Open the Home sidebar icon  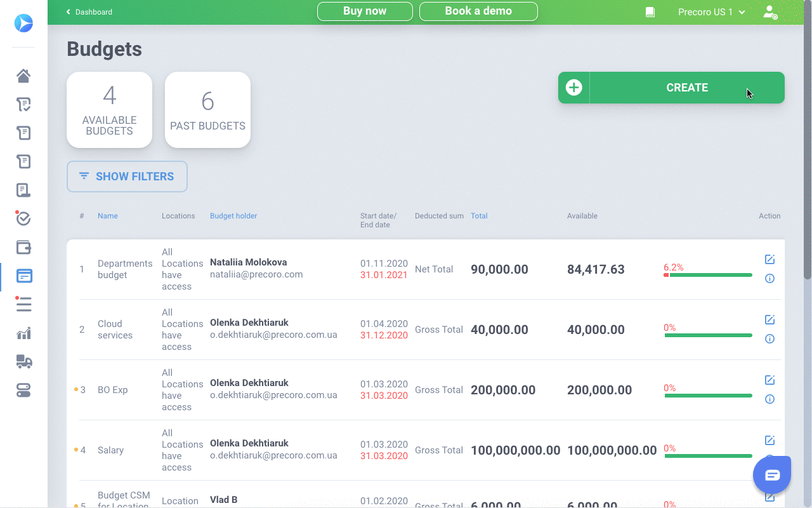pos(23,76)
